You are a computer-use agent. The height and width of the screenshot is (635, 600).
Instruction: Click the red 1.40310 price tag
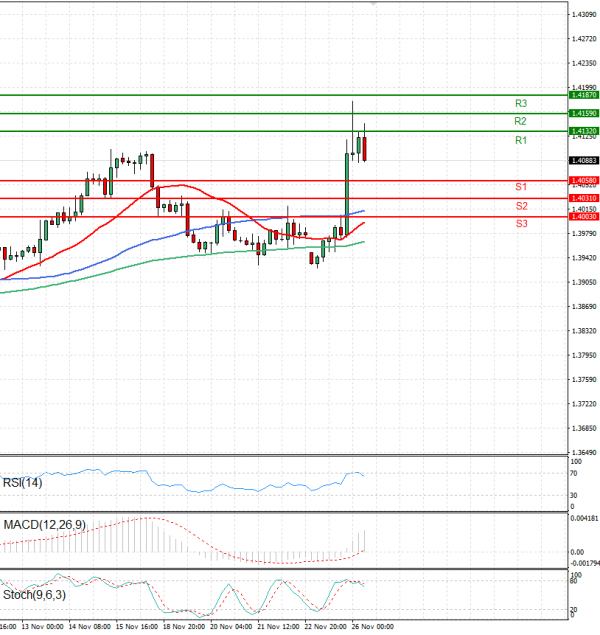pos(584,198)
